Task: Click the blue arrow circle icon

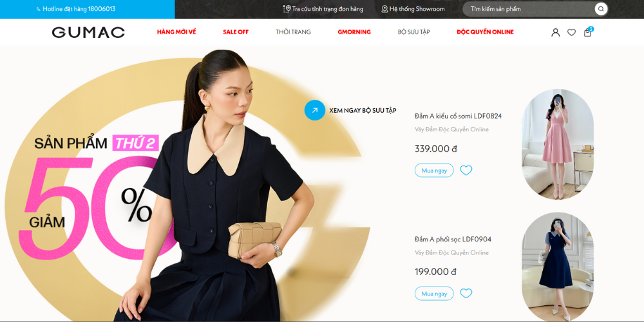Action: coord(315,110)
